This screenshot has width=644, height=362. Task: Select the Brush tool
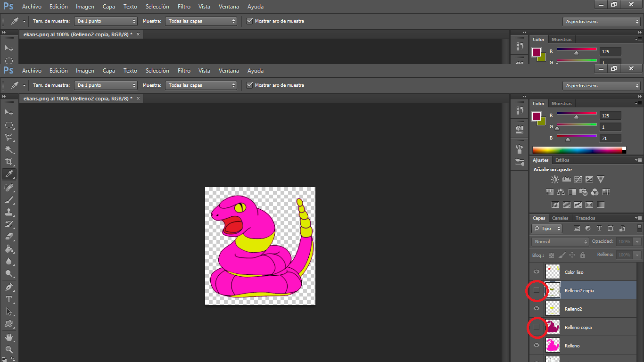(9, 200)
